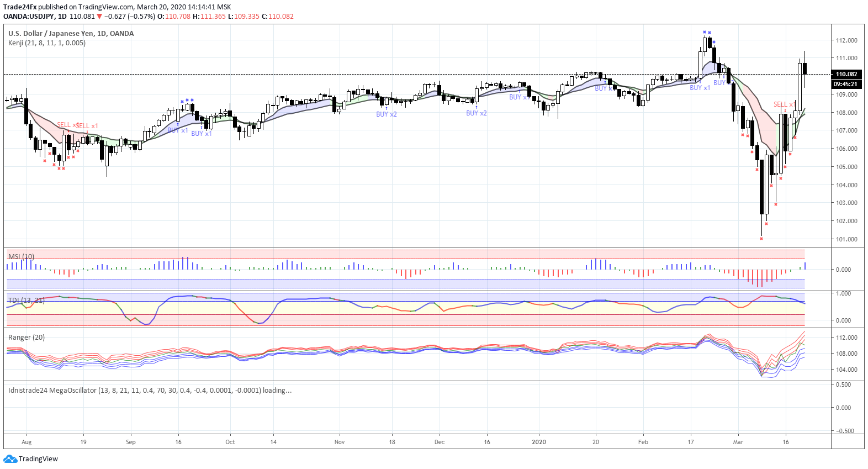This screenshot has height=469, width=868.
Task: Click the Feb date label on time axis
Action: click(643, 442)
